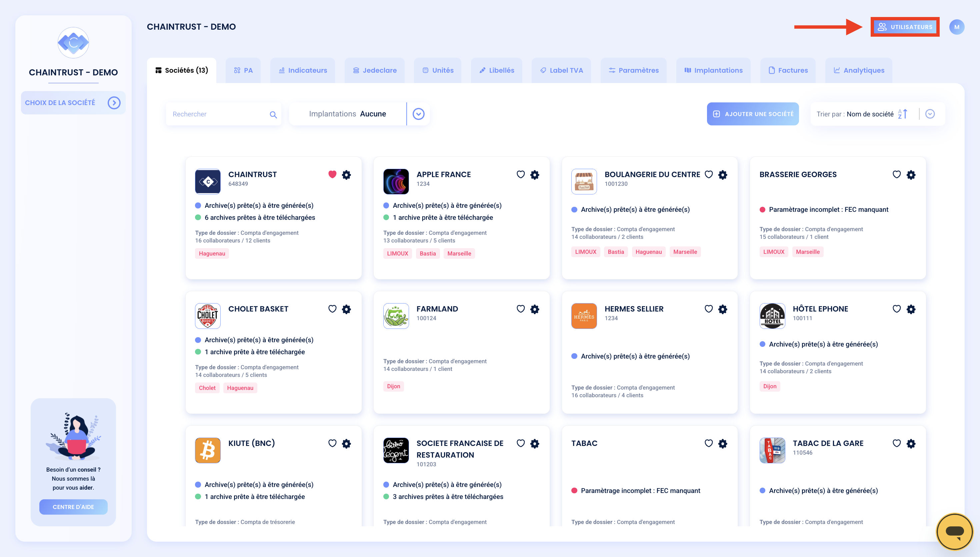Open settings gear for CHOLET BASKET
Viewport: 980px width, 557px height.
346,309
